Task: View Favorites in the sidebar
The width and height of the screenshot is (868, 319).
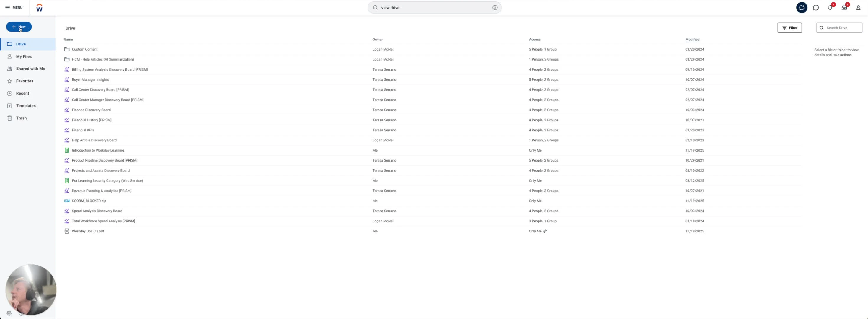Action: point(24,81)
